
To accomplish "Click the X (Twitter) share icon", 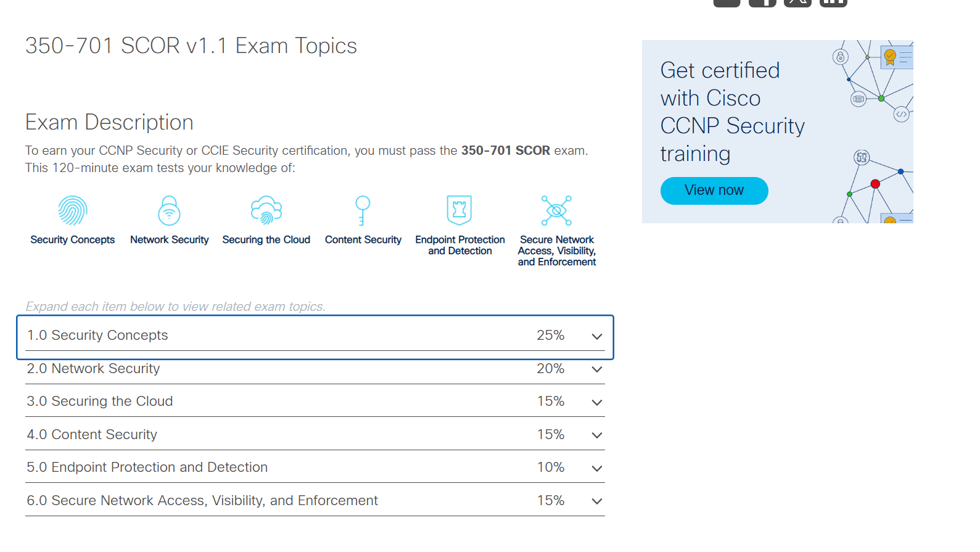I will point(797,3).
